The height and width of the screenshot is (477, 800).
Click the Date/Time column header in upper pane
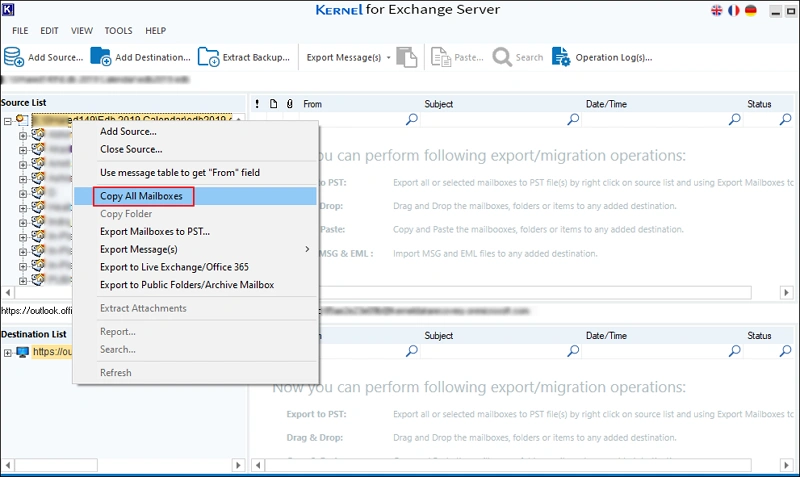pyautogui.click(x=606, y=104)
